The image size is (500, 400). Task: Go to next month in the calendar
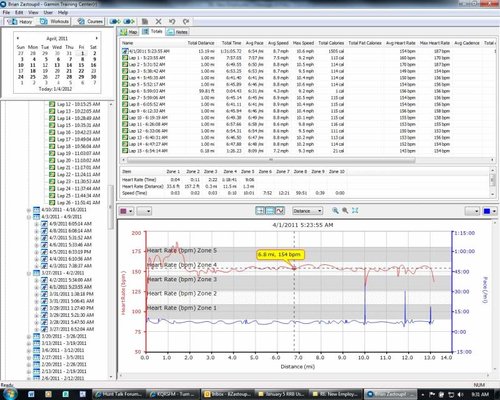[x=97, y=38]
